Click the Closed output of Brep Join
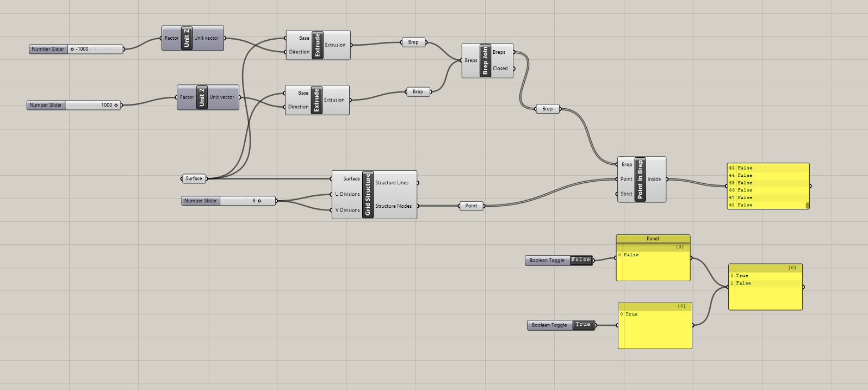Viewport: 868px width, 390px height. [x=500, y=69]
